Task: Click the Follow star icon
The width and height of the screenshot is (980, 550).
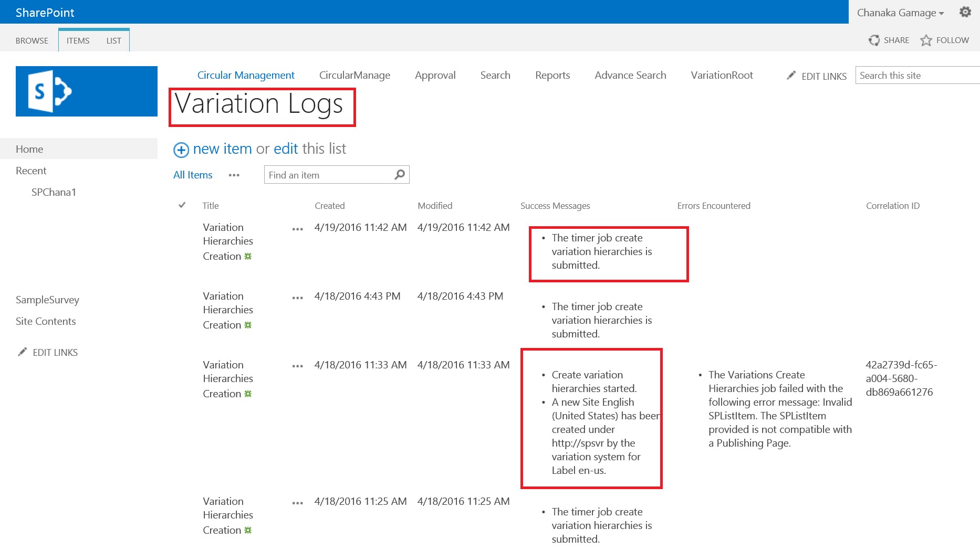Action: [926, 40]
